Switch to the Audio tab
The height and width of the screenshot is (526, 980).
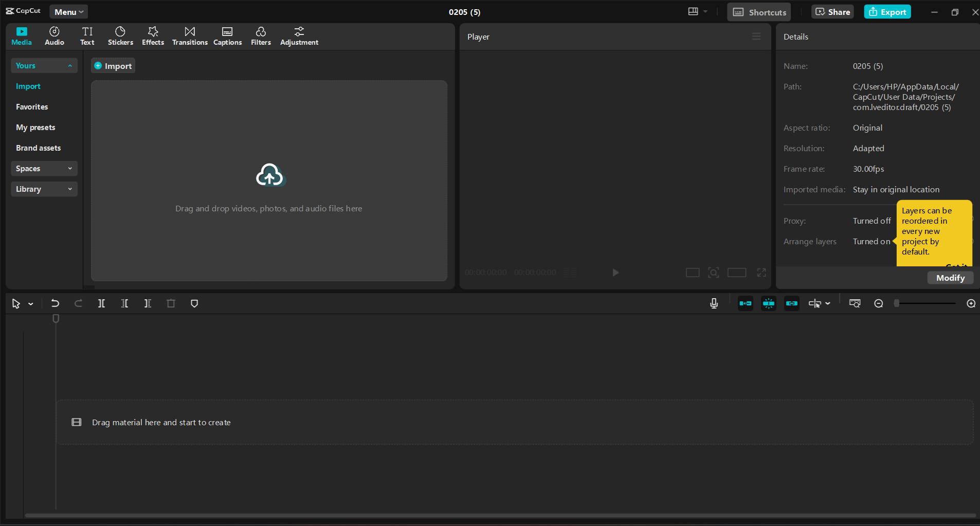[55, 36]
